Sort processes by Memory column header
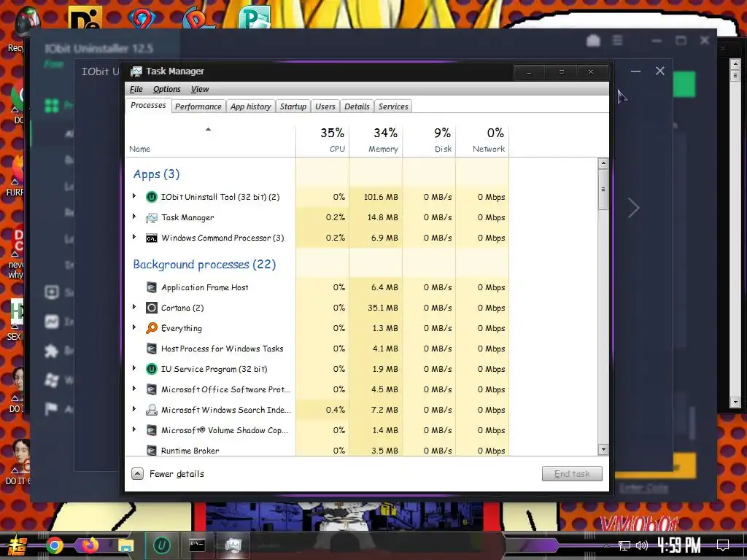 pyautogui.click(x=376, y=140)
